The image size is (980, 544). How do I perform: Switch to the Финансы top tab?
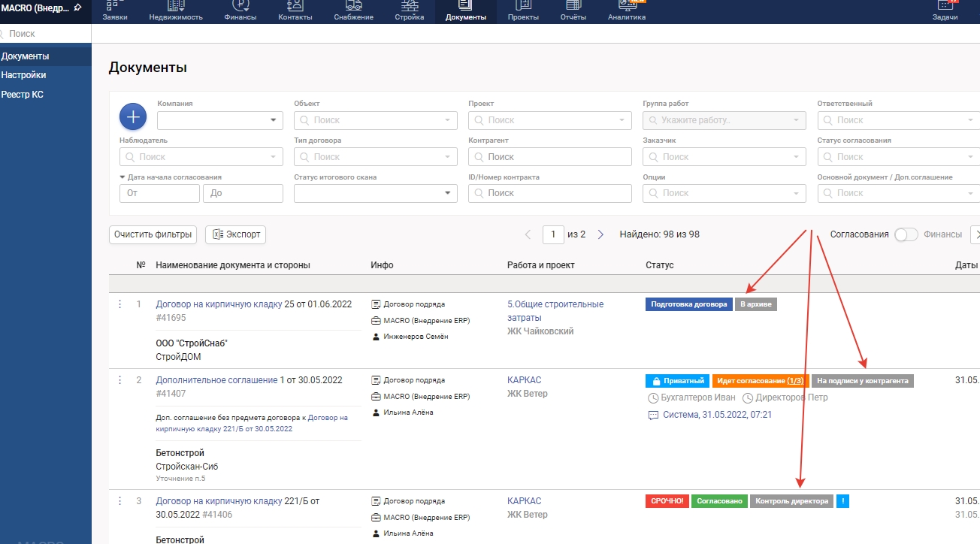pyautogui.click(x=240, y=11)
